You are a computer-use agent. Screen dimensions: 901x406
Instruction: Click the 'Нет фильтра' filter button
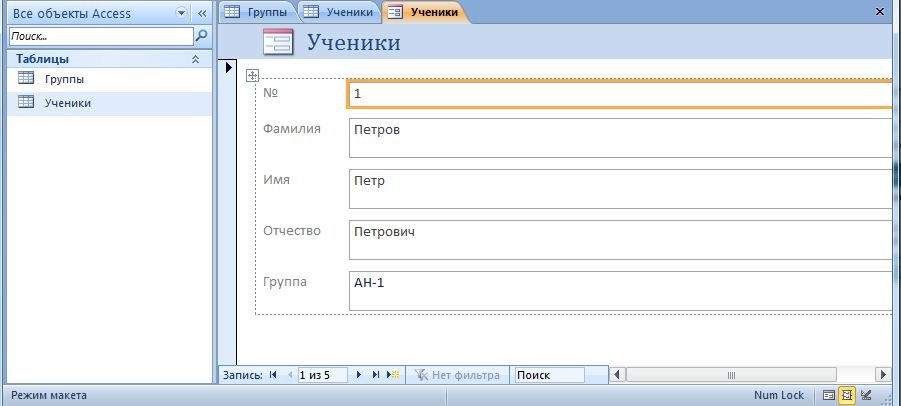[x=457, y=375]
